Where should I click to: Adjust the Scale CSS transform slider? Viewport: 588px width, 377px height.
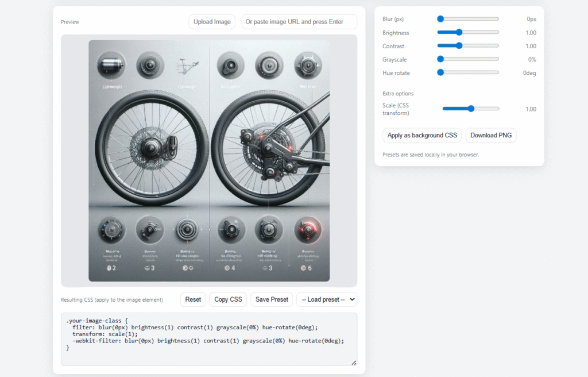point(471,108)
